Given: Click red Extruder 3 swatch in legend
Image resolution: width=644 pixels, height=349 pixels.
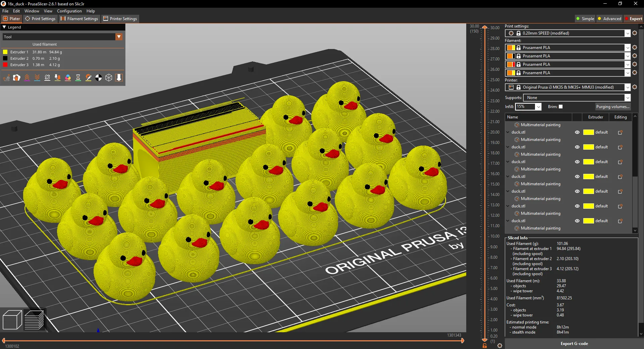Looking at the screenshot, I should (x=5, y=65).
